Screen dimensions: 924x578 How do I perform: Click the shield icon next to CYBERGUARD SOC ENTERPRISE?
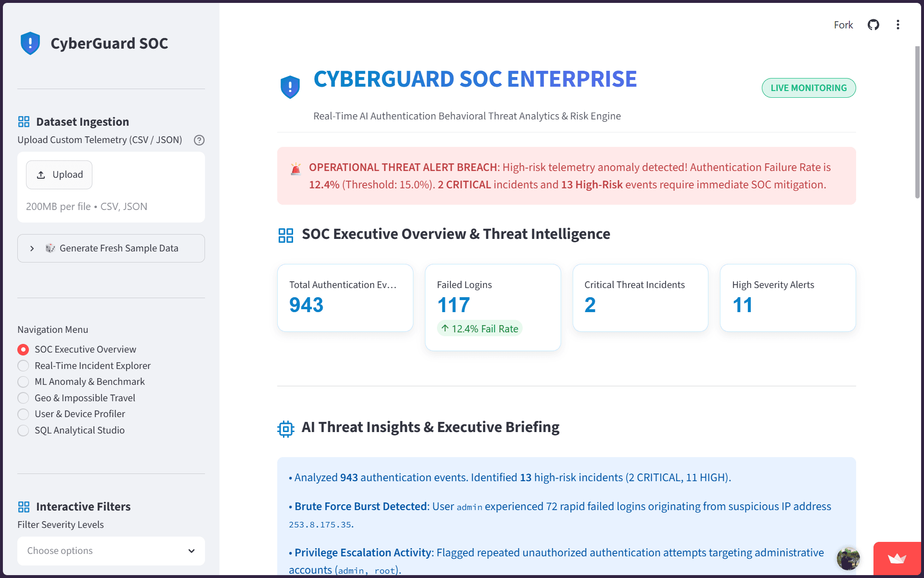pyautogui.click(x=290, y=87)
